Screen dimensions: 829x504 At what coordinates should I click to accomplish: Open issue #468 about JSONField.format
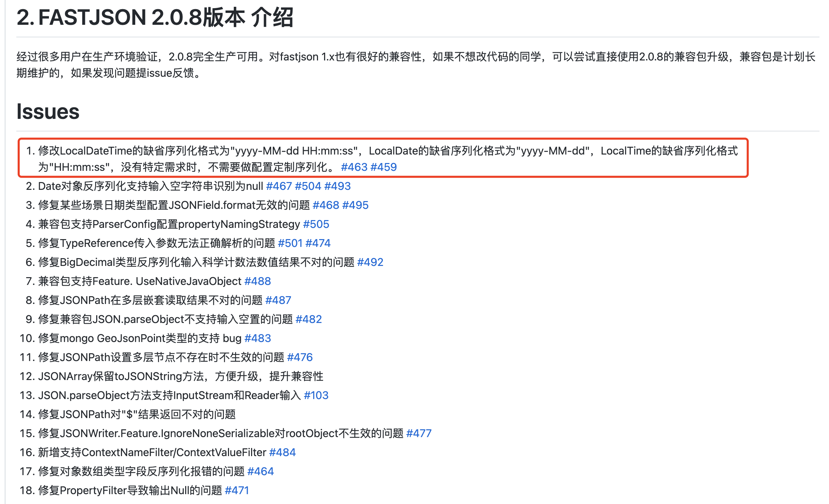pos(326,205)
